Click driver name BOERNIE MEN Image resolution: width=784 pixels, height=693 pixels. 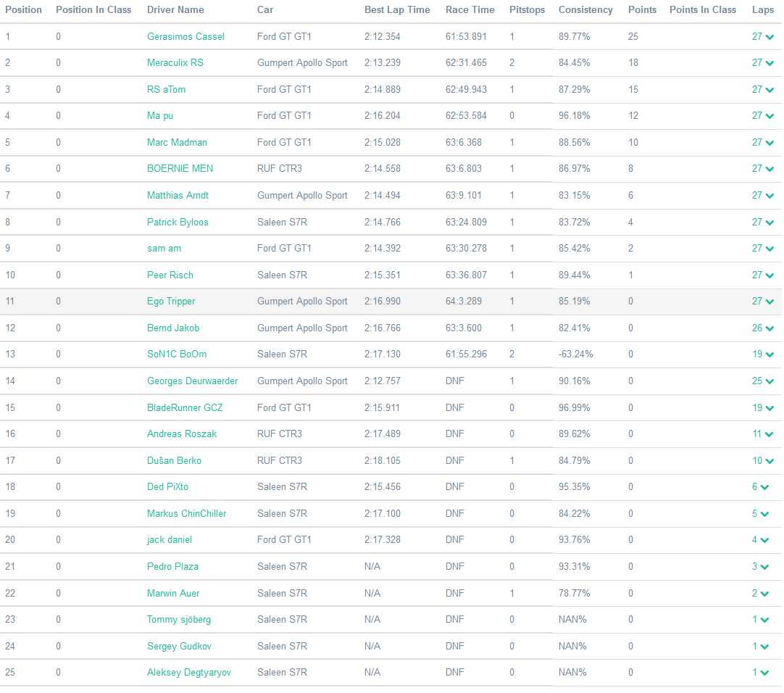tap(180, 169)
